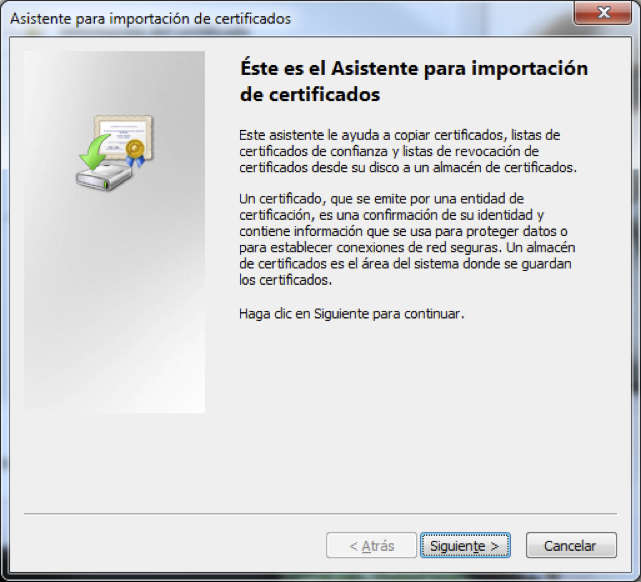Click the heading's second line 'de certificados'
641x582 pixels.
point(310,95)
